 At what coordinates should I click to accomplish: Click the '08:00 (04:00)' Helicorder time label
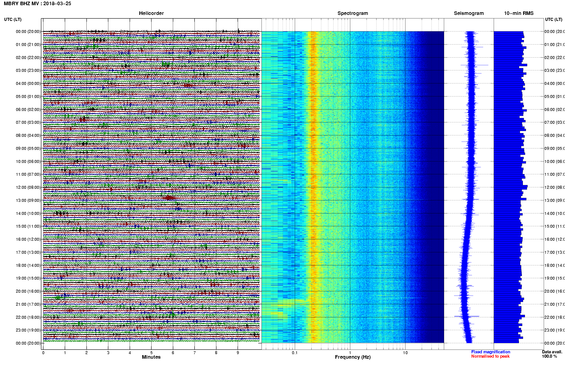click(x=28, y=136)
